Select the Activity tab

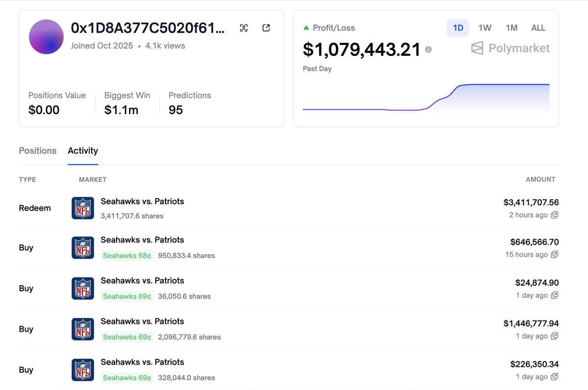pos(83,151)
